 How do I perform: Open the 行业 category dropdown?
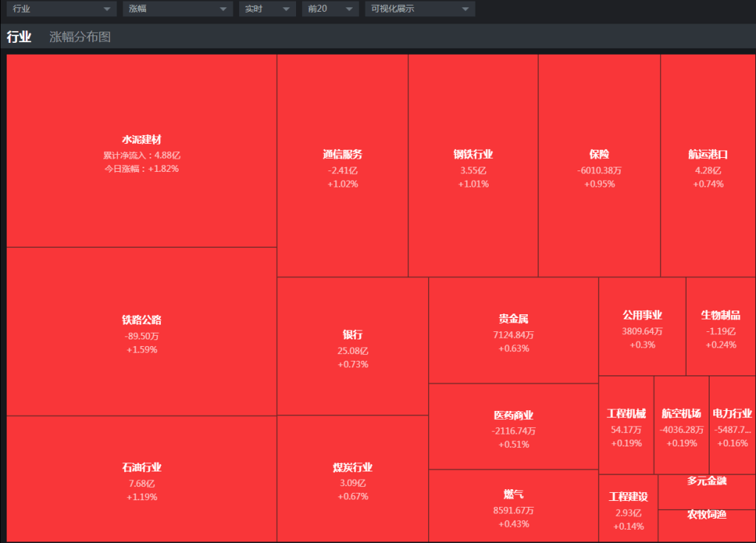pos(61,9)
